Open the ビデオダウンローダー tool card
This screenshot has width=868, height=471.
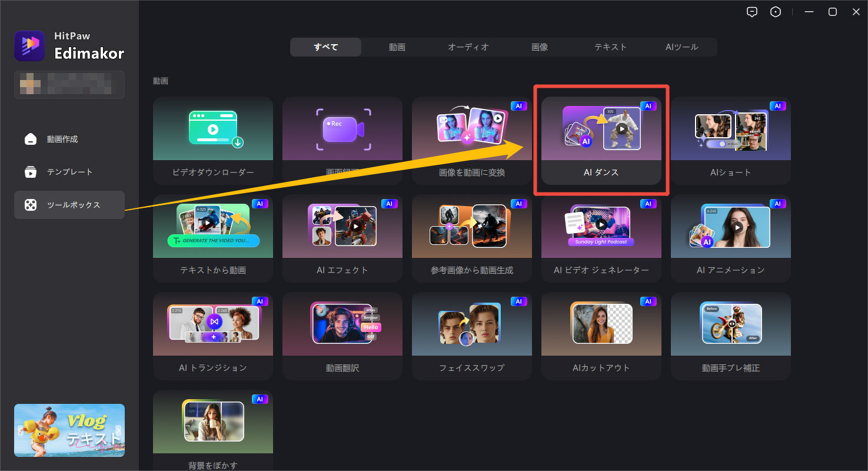213,141
